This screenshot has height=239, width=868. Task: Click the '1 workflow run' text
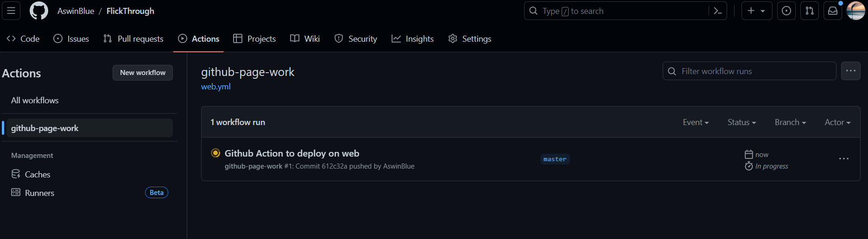238,122
